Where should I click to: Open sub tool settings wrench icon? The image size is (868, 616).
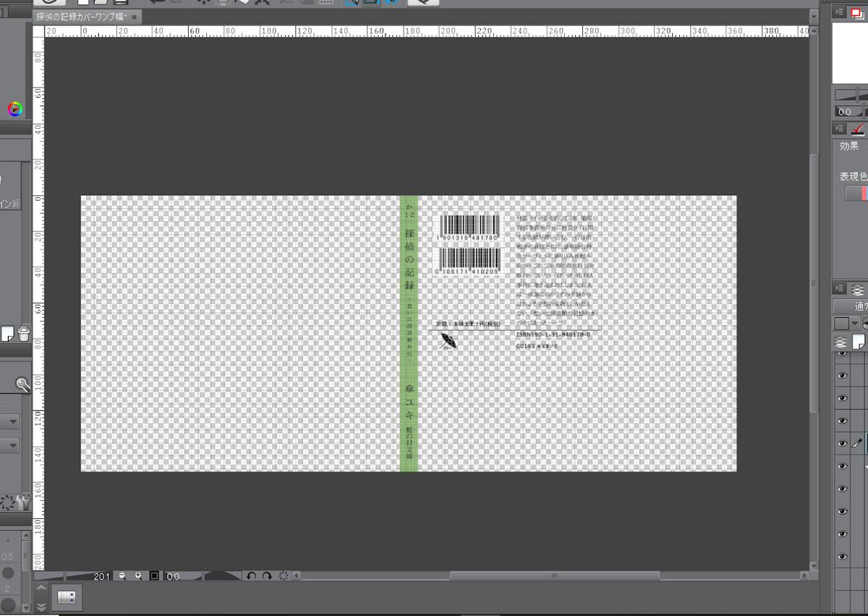click(24, 502)
